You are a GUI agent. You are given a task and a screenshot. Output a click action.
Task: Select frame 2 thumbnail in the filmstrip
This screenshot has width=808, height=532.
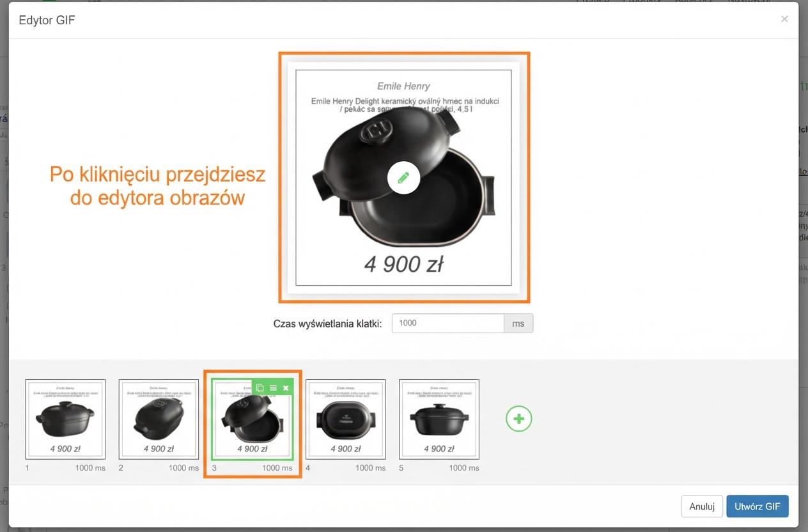[159, 419]
